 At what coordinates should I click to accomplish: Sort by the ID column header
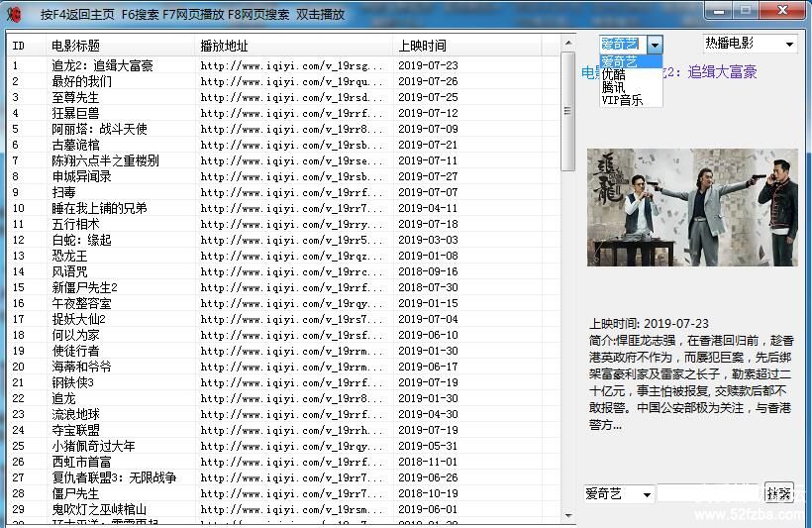pyautogui.click(x=27, y=46)
